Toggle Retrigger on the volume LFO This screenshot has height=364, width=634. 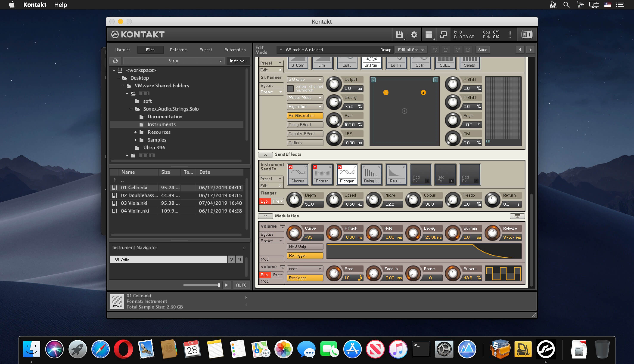pos(305,278)
